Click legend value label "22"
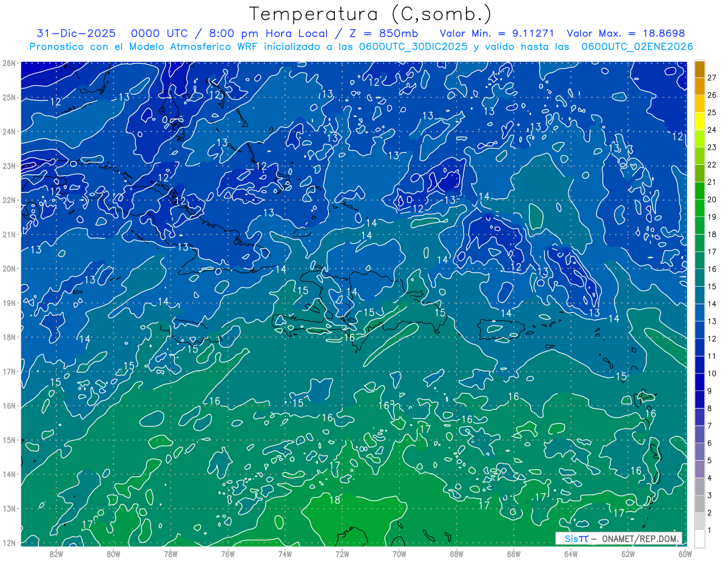This screenshot has height=562, width=728. click(712, 165)
